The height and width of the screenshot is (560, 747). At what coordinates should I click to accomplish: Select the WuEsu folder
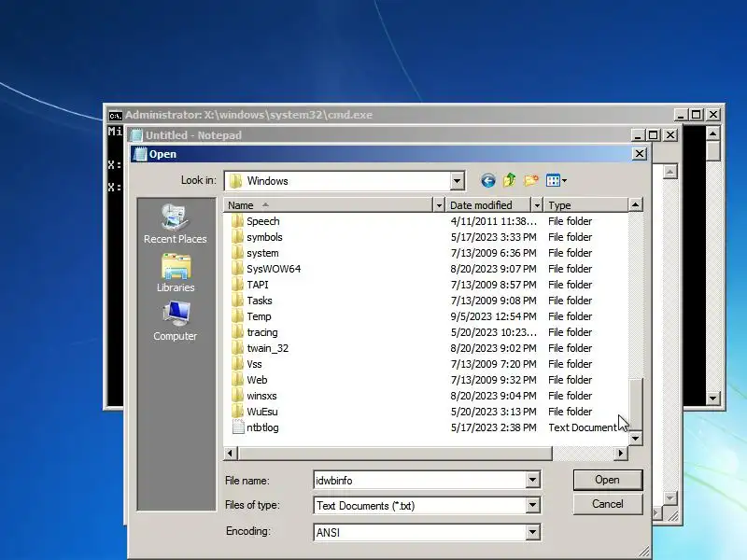pos(262,412)
